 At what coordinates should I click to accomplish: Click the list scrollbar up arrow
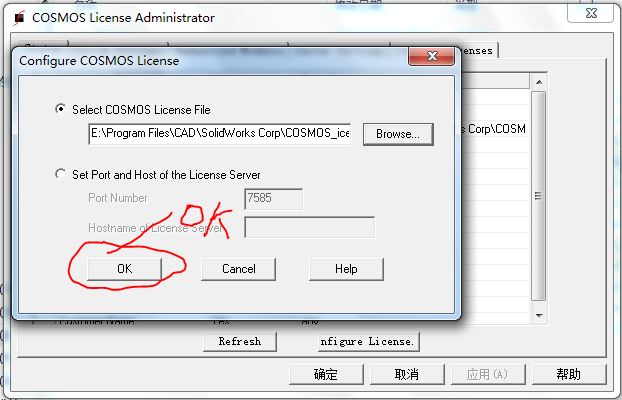point(539,82)
